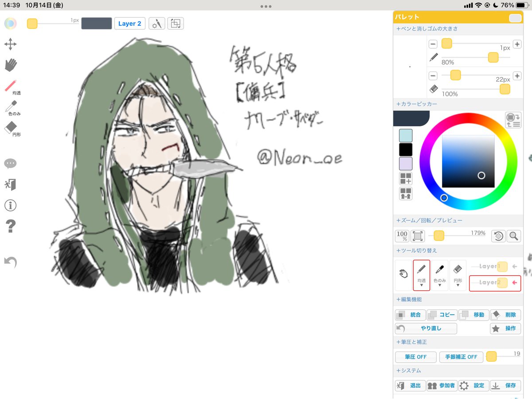532x399 pixels.
Task: Toggle 筆圧 OFF pen pressure
Action: coord(415,357)
